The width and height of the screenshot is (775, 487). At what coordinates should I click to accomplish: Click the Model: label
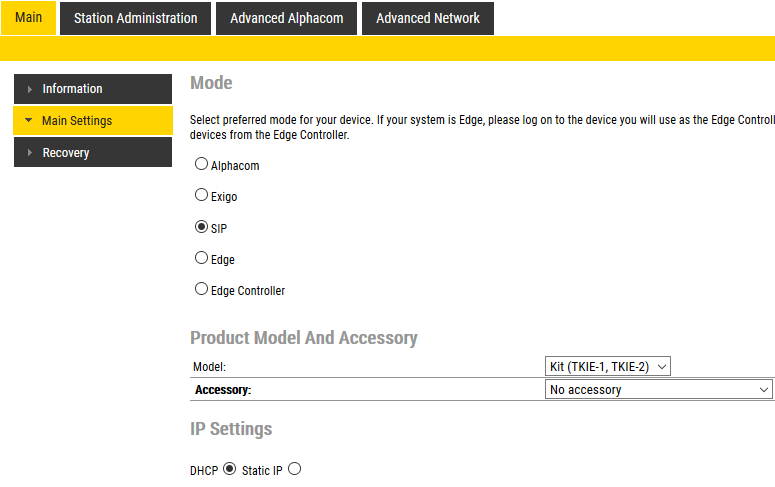pos(209,367)
